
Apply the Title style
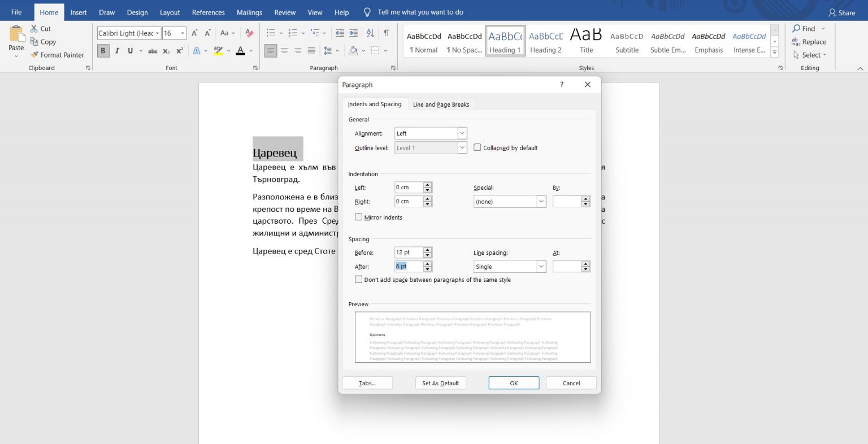tap(586, 41)
